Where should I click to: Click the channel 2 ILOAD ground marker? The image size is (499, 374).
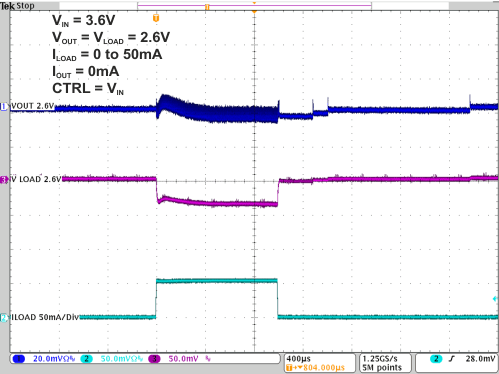pos(4,317)
